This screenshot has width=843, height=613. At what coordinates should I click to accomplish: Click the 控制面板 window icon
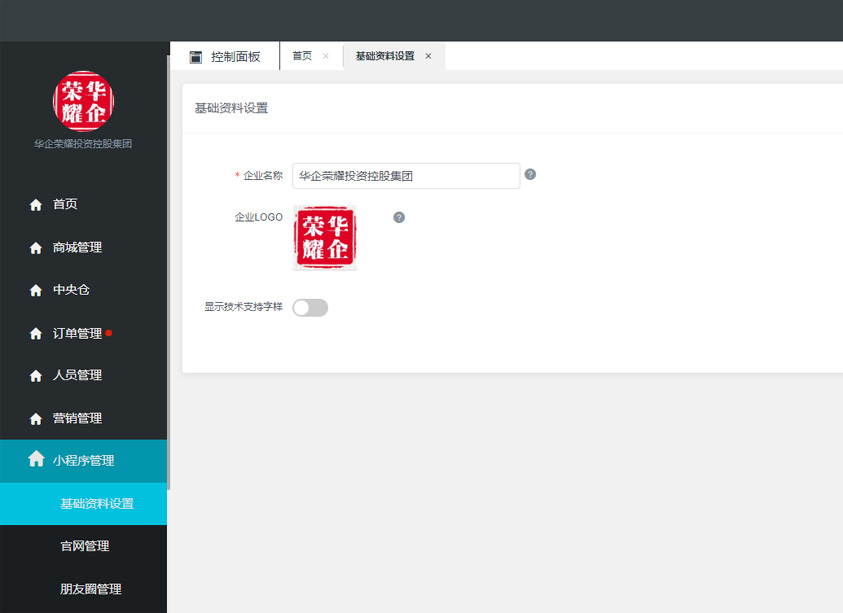(x=196, y=57)
